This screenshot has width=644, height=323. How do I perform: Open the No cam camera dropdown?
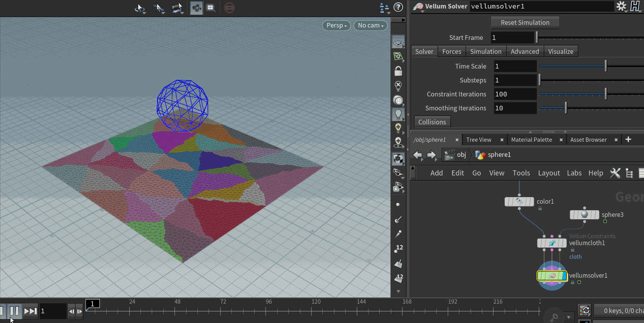(370, 25)
